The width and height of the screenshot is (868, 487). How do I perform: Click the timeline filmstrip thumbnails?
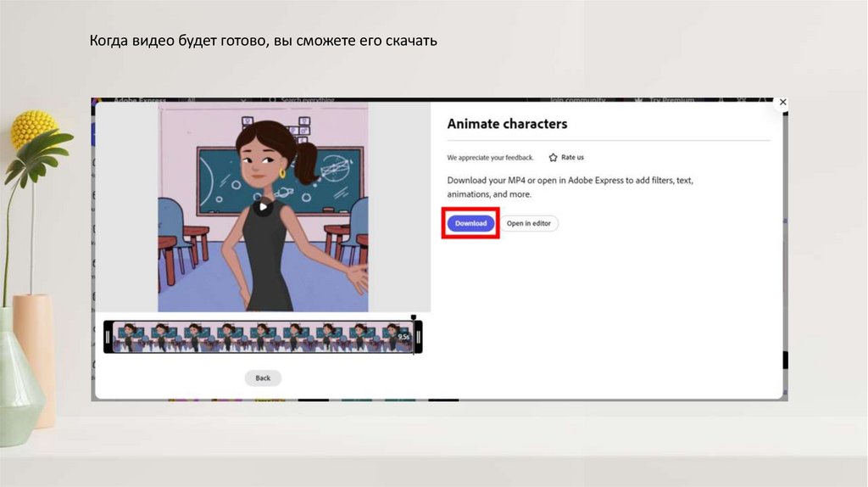[x=263, y=337]
